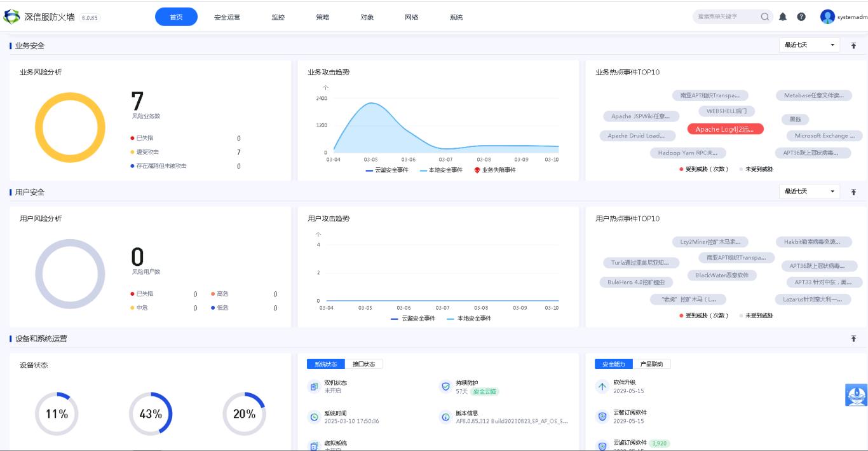Click the Sangfor firewall logo icon

tap(11, 17)
